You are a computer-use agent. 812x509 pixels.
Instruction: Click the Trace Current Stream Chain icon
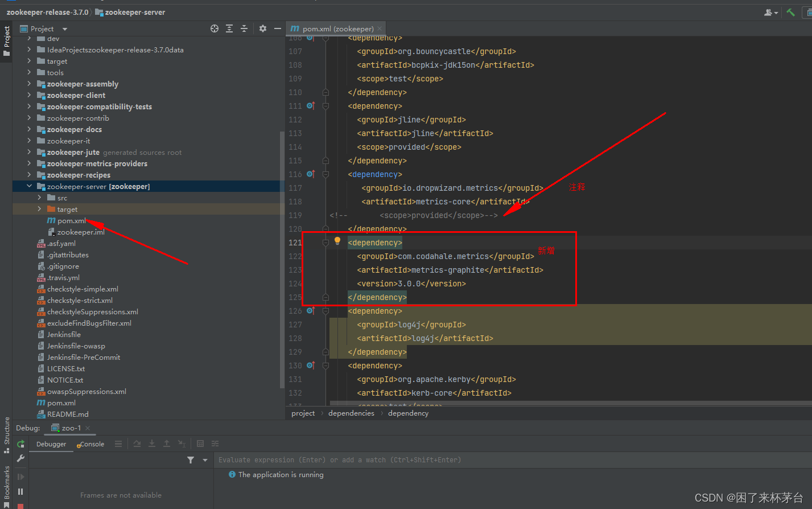(x=215, y=444)
